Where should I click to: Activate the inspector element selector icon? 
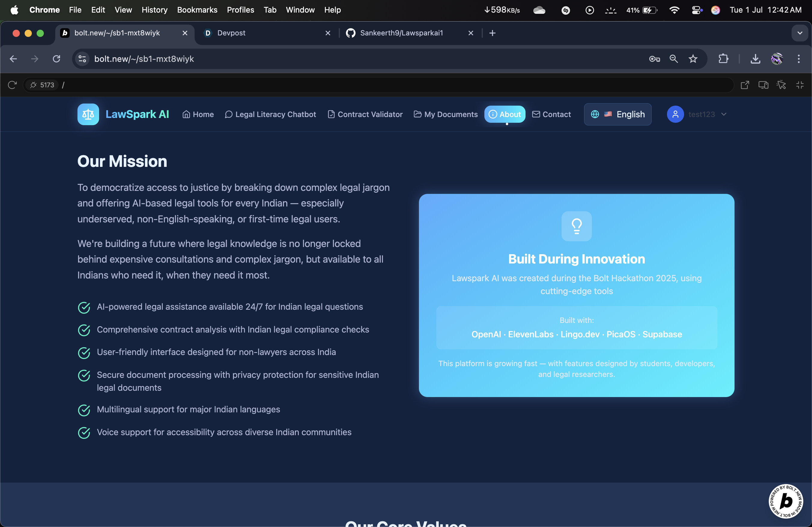pyautogui.click(x=781, y=85)
